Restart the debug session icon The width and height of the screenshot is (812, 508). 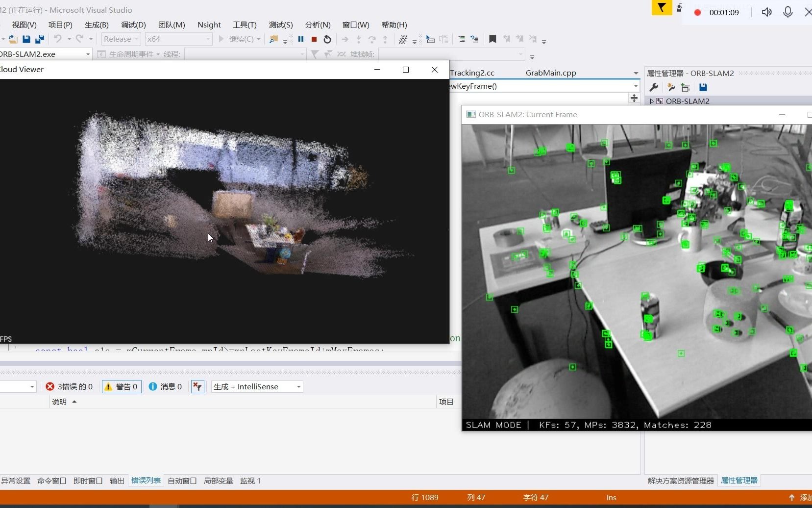pos(327,39)
